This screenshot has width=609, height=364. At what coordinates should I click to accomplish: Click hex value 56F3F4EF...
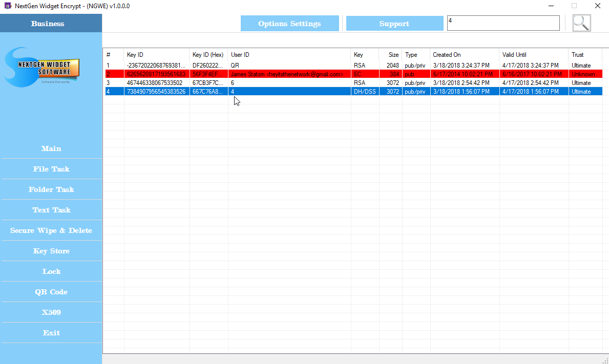tap(208, 74)
